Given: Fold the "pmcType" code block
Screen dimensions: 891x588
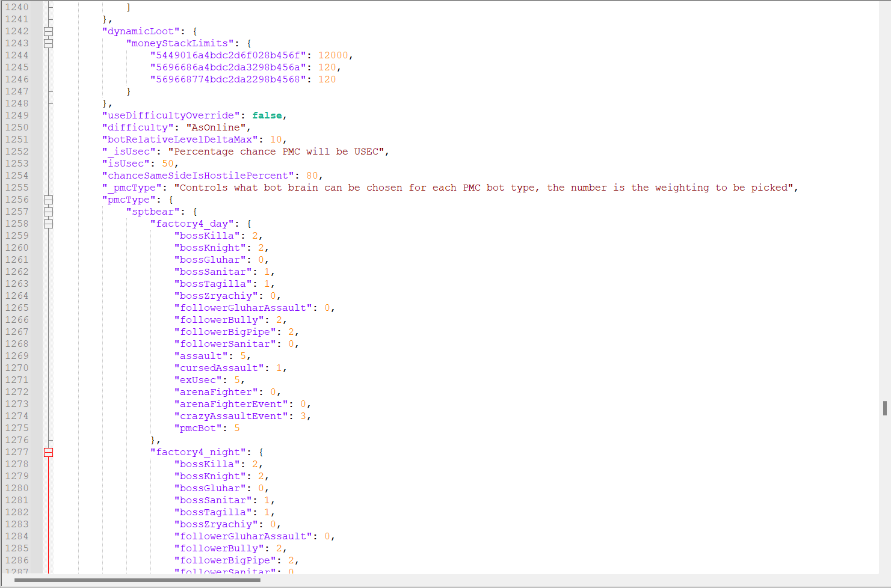Looking at the screenshot, I should tap(48, 200).
